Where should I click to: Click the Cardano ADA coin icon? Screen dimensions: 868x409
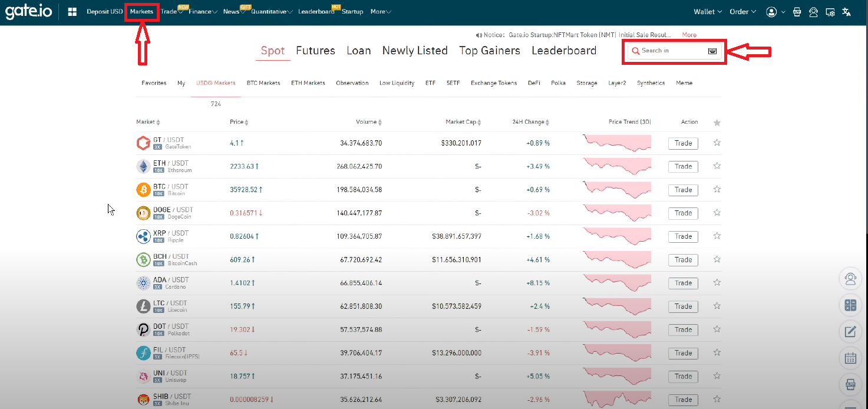143,283
